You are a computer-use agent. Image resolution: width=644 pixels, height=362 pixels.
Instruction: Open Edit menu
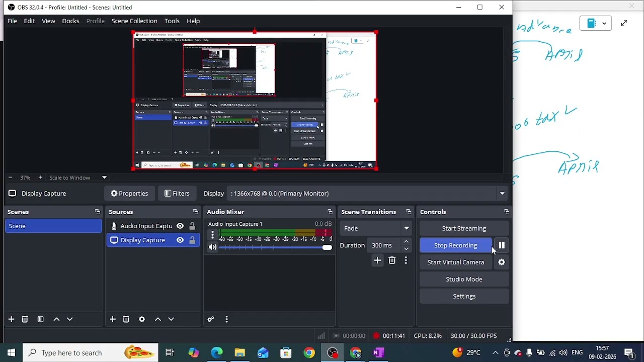(29, 21)
